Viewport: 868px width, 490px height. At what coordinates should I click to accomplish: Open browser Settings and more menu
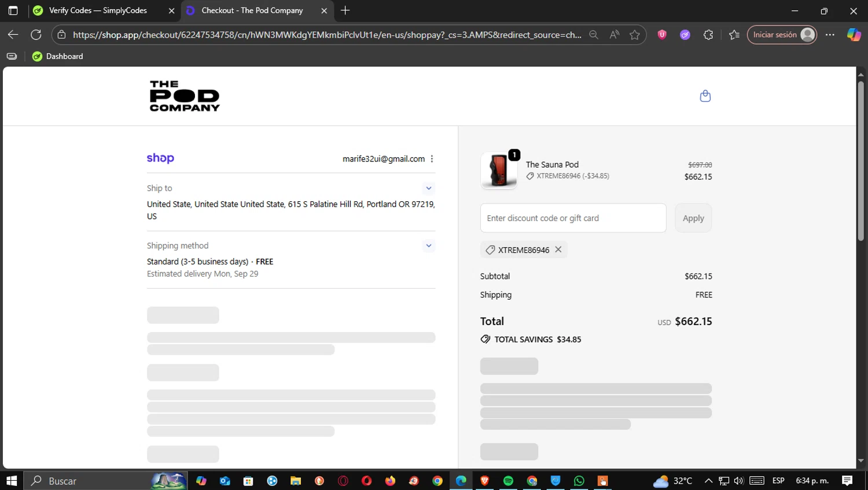pos(830,35)
